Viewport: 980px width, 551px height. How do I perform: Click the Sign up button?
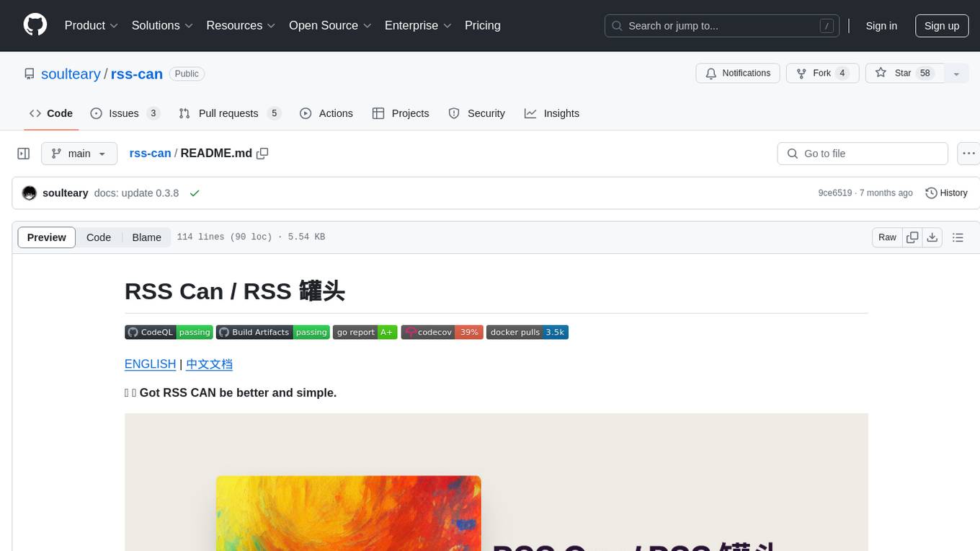(942, 26)
